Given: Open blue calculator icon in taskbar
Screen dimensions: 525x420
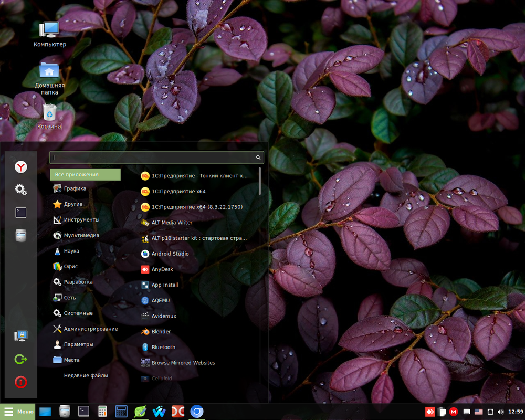Looking at the screenshot, I should click(121, 412).
